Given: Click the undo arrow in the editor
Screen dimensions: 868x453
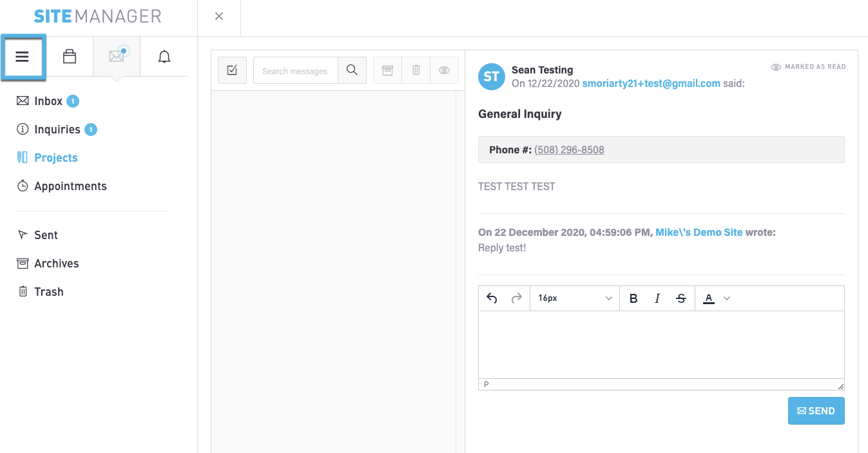Looking at the screenshot, I should 492,298.
